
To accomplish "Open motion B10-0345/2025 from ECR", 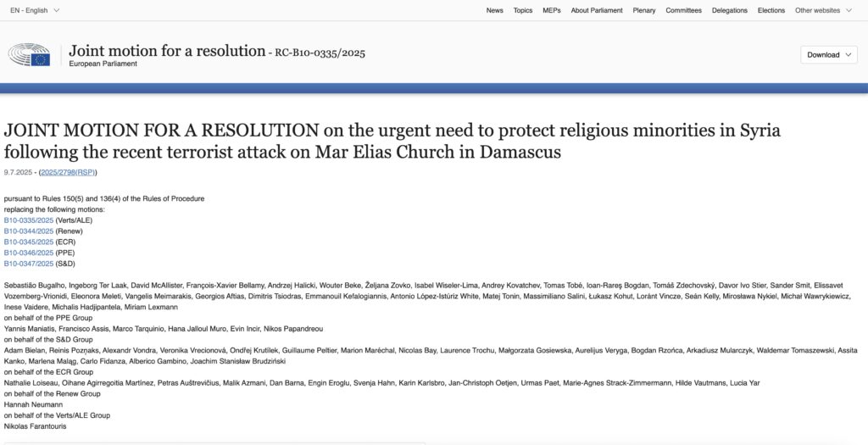I will 28,242.
